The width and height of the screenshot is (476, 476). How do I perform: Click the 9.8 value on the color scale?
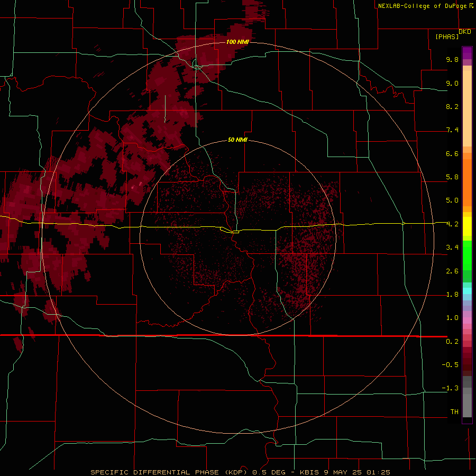[452, 59]
